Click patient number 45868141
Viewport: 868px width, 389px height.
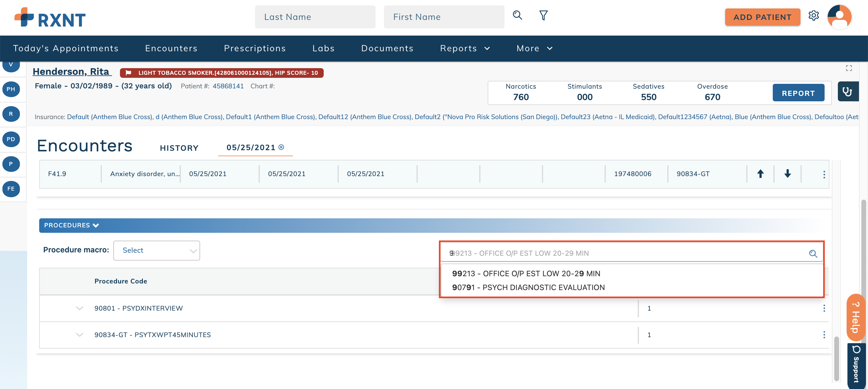pos(228,86)
